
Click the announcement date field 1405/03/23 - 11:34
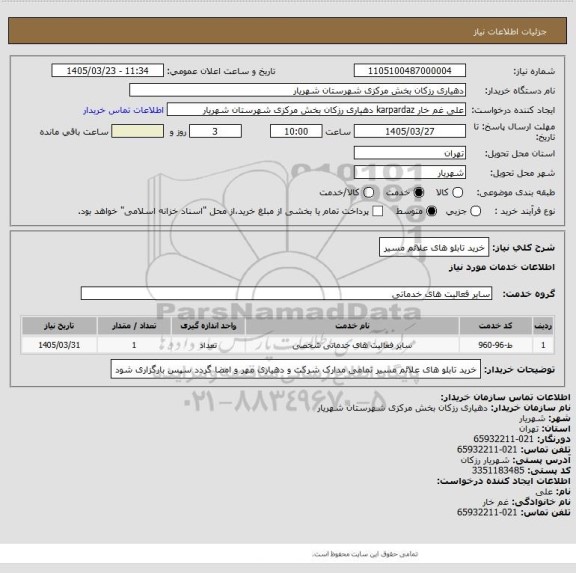point(108,71)
